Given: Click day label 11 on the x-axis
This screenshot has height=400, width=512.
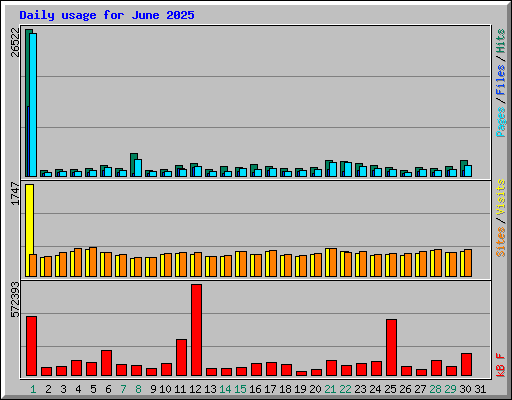Looking at the screenshot, I should 180,389.
